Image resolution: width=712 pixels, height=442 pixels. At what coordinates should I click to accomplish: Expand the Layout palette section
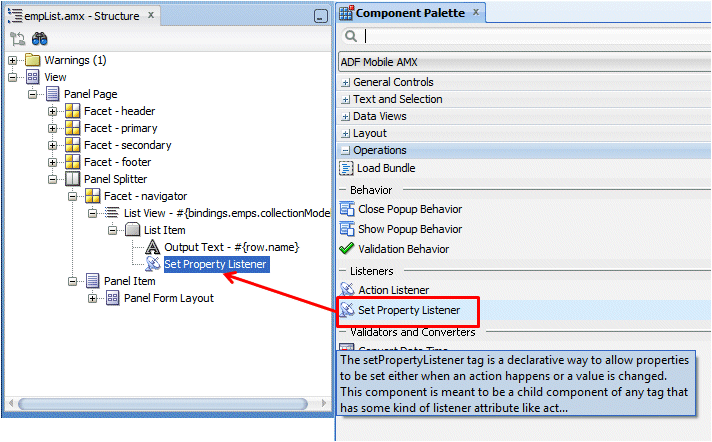[346, 134]
